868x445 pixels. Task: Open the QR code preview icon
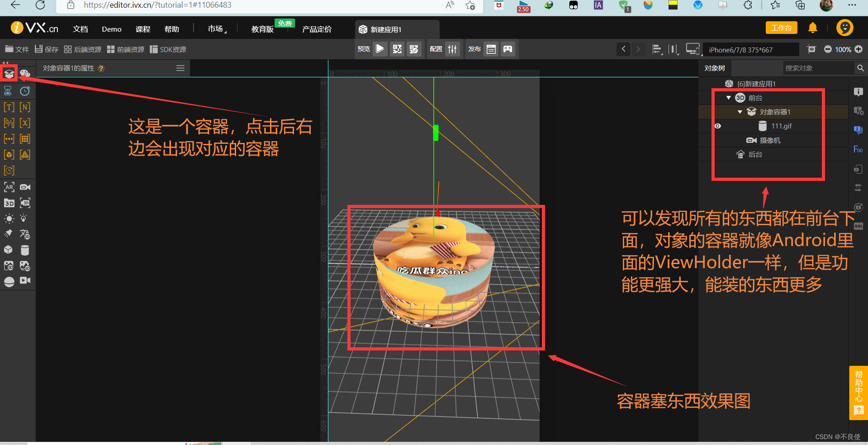click(397, 49)
